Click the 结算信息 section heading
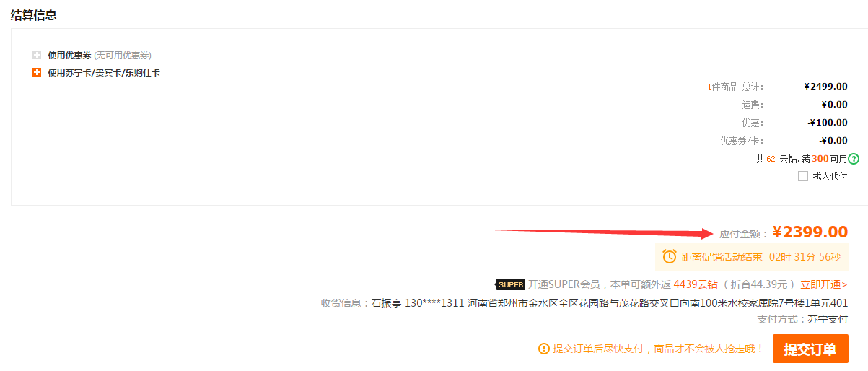The height and width of the screenshot is (371, 868). point(34,14)
